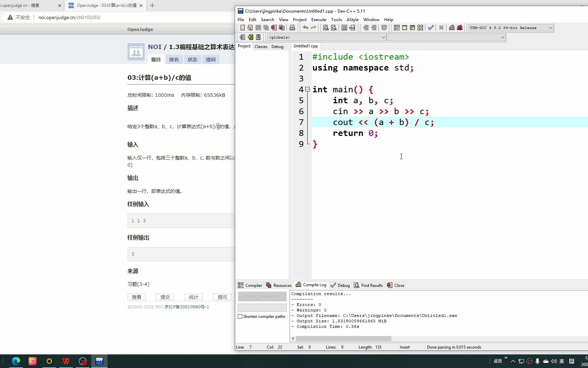Switch to Dev-C++ from the taskbar

(x=99, y=361)
